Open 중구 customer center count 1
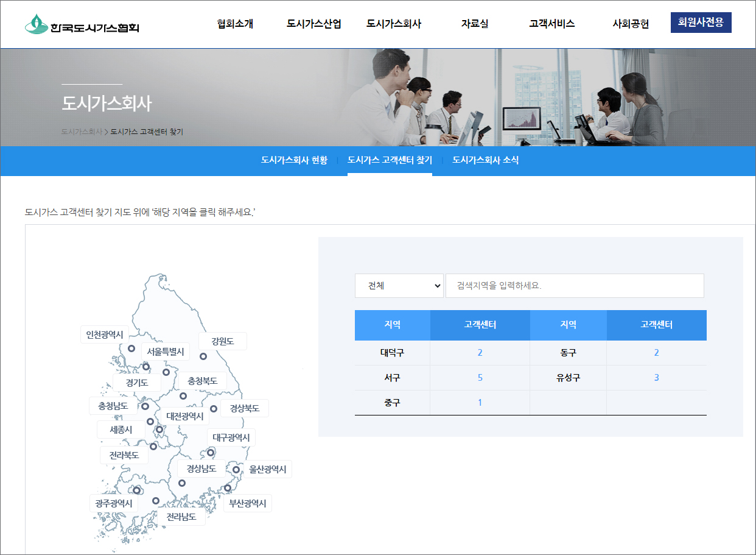 tap(480, 403)
